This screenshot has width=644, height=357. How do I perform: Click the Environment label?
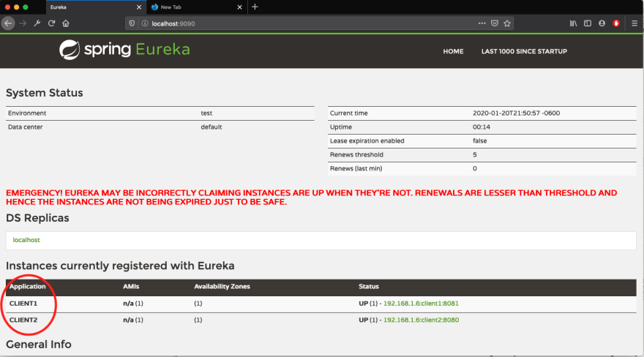click(26, 113)
